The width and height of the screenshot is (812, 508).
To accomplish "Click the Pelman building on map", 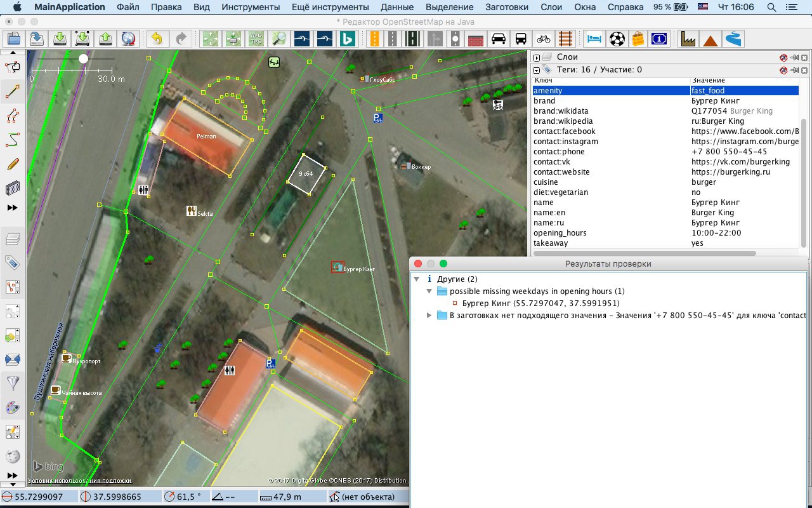I will [x=206, y=137].
